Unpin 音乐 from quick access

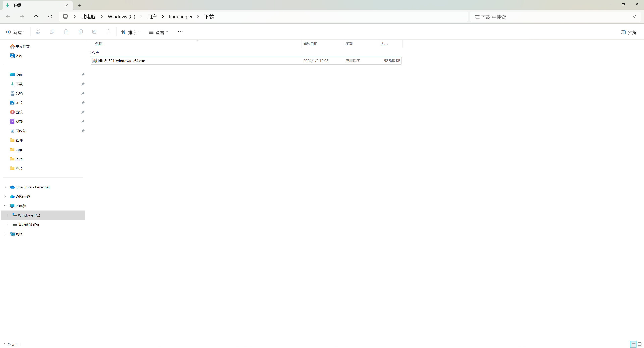coord(83,112)
